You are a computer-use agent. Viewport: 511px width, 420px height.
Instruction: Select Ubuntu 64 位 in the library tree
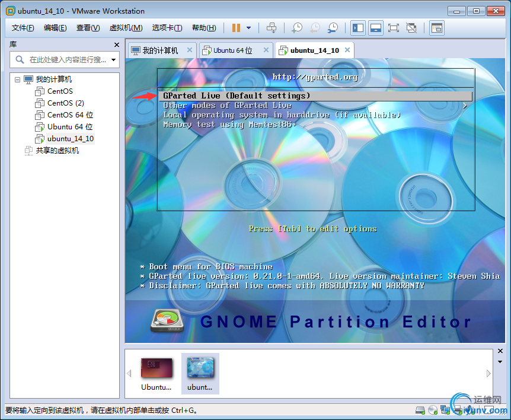pyautogui.click(x=70, y=127)
